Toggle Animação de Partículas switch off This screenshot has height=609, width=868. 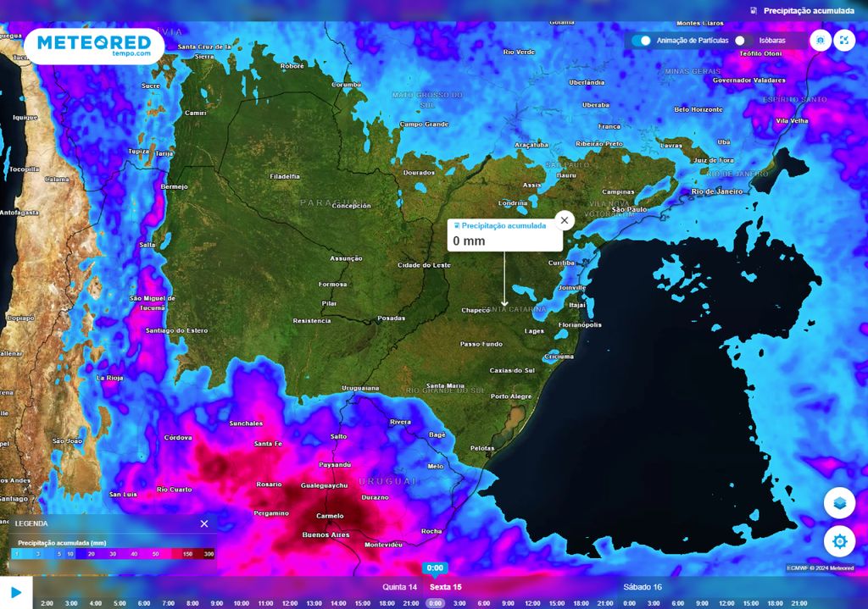point(642,41)
